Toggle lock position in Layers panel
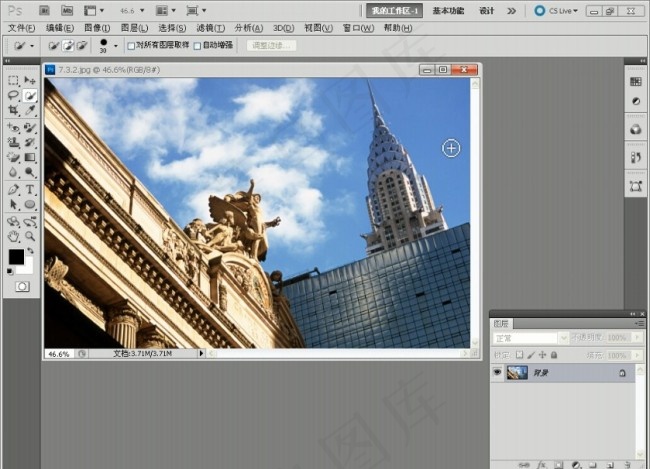Viewport: 650px width, 469px height. click(x=542, y=355)
